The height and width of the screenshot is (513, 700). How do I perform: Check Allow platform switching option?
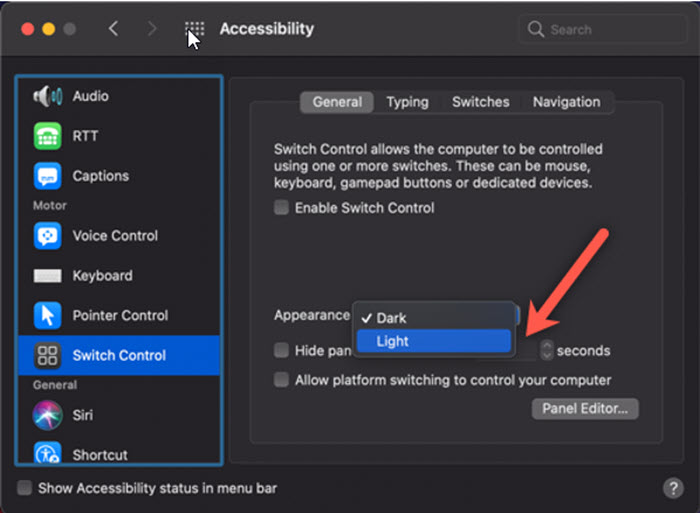point(281,380)
